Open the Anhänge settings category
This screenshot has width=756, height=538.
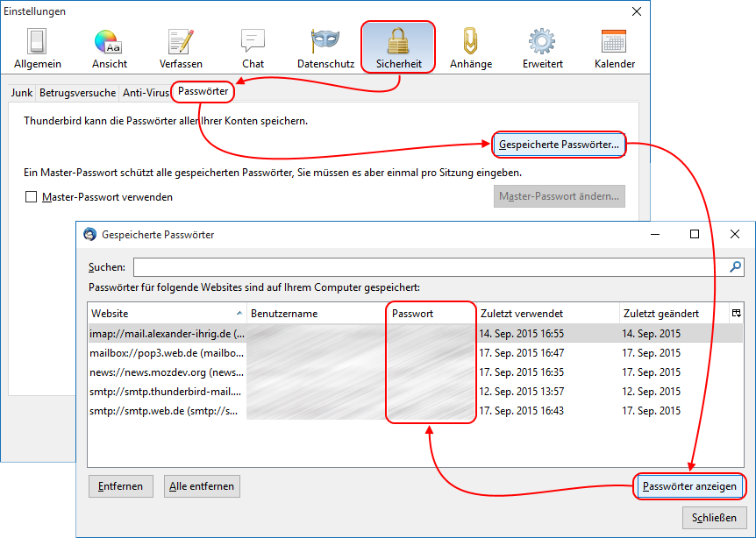[471, 48]
